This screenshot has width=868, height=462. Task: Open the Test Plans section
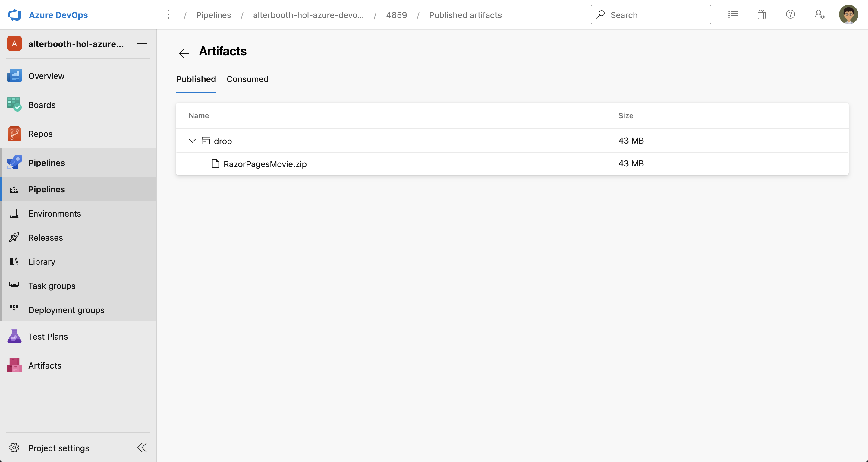click(48, 336)
